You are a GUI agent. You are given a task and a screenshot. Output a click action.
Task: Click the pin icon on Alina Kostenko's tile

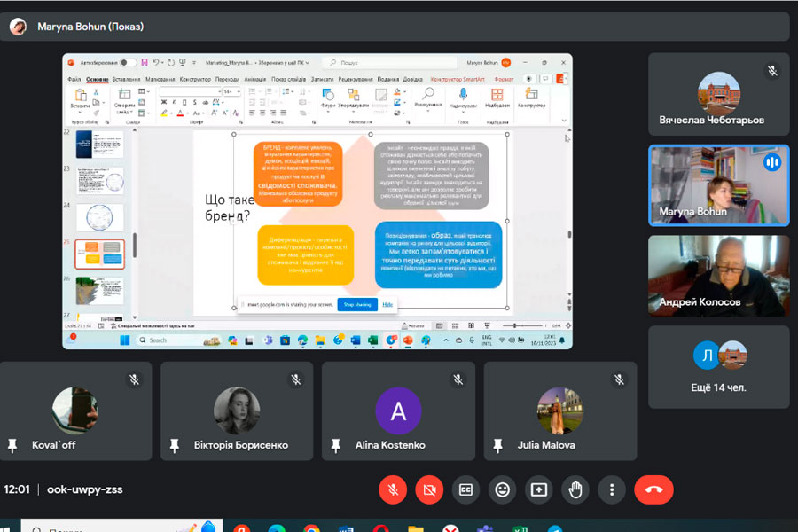click(x=336, y=445)
